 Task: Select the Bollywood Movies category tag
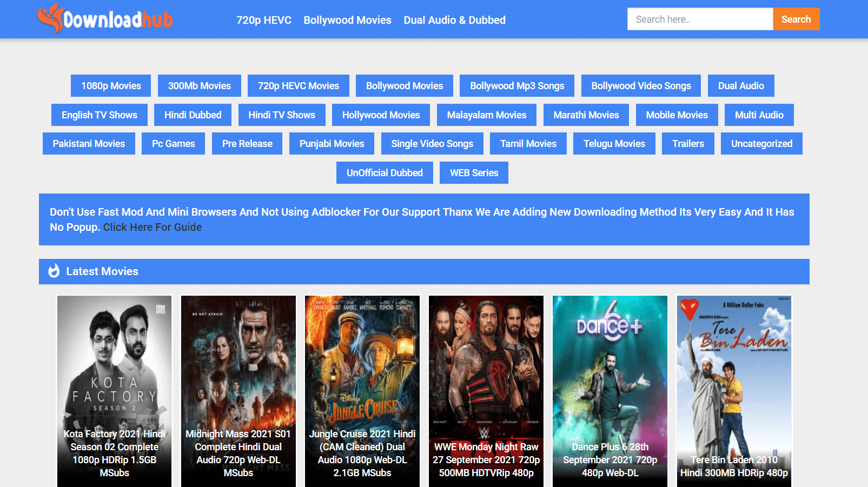click(405, 86)
